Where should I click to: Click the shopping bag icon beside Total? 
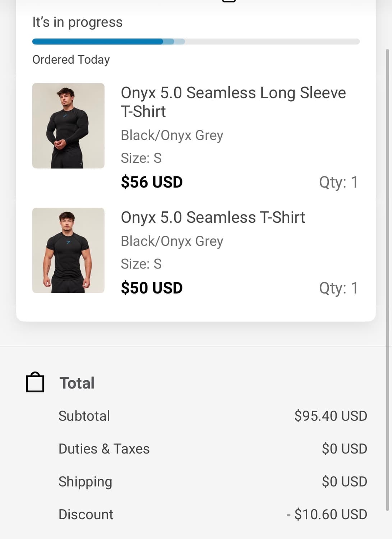coord(35,382)
